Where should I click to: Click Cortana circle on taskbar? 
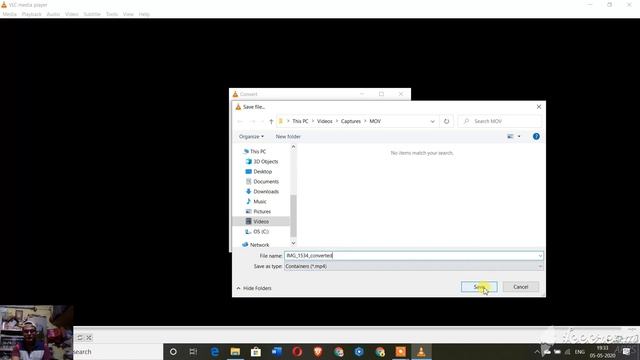coord(173,351)
